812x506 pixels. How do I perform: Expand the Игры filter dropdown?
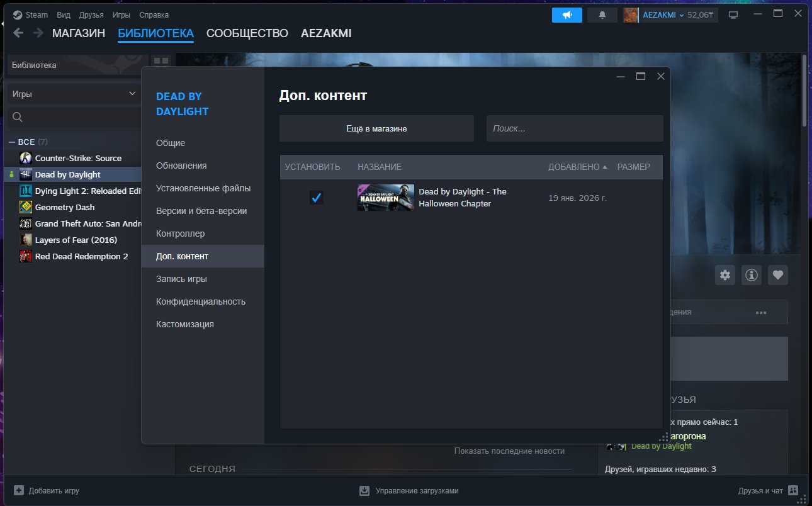tap(74, 94)
